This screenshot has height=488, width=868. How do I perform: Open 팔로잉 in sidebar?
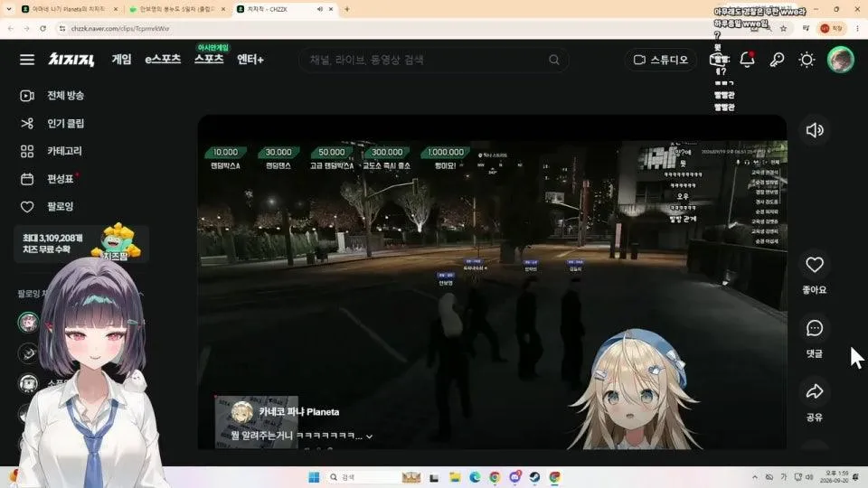tap(60, 206)
